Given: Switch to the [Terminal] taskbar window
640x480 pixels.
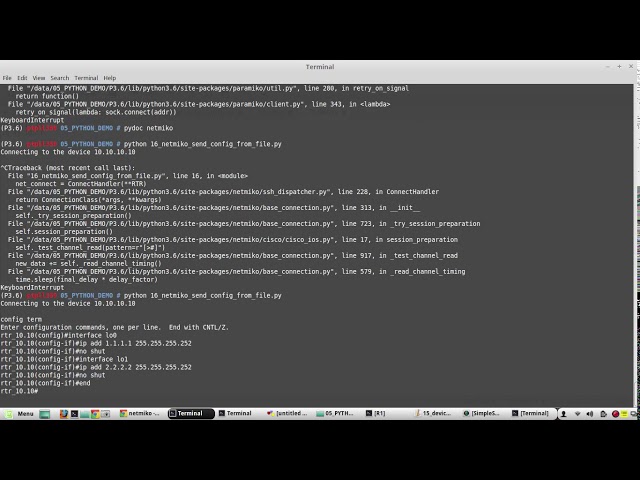Looking at the screenshot, I should pos(533,413).
